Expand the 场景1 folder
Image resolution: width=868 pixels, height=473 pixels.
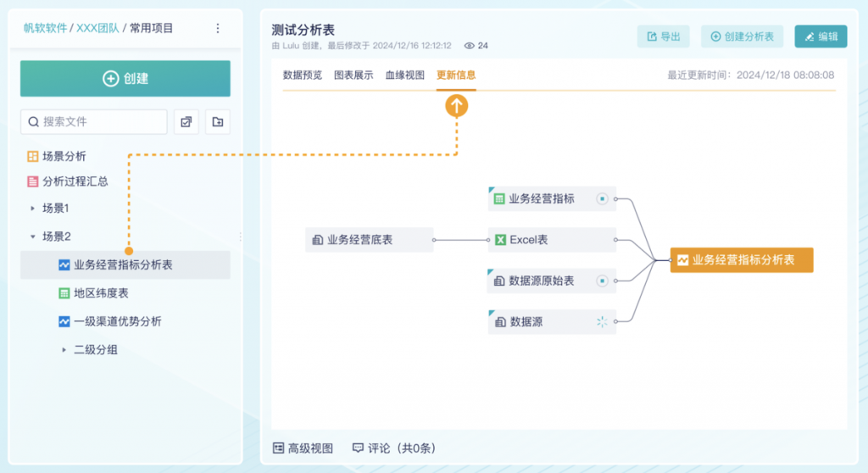(33, 209)
